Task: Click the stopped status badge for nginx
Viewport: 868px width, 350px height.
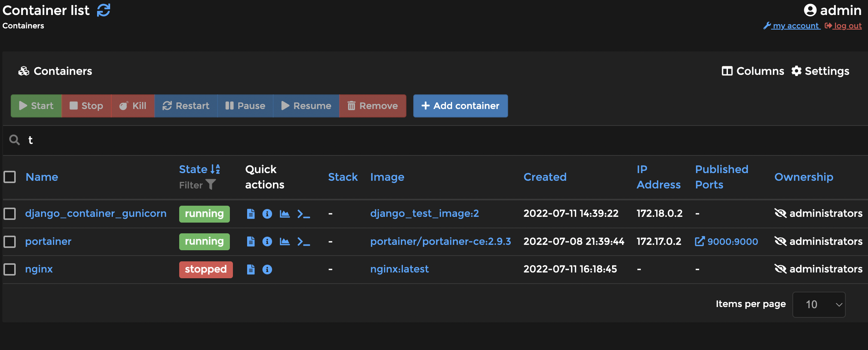Action: [206, 269]
